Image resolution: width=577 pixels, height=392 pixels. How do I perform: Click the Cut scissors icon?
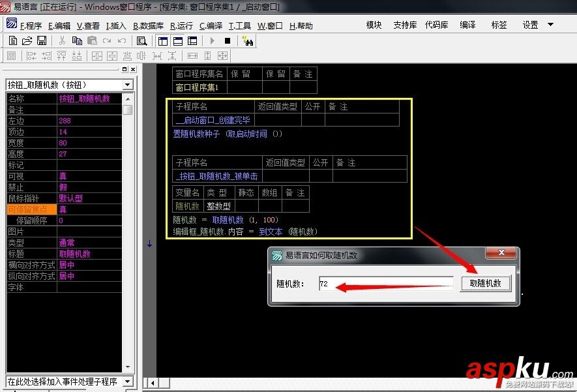[62, 41]
